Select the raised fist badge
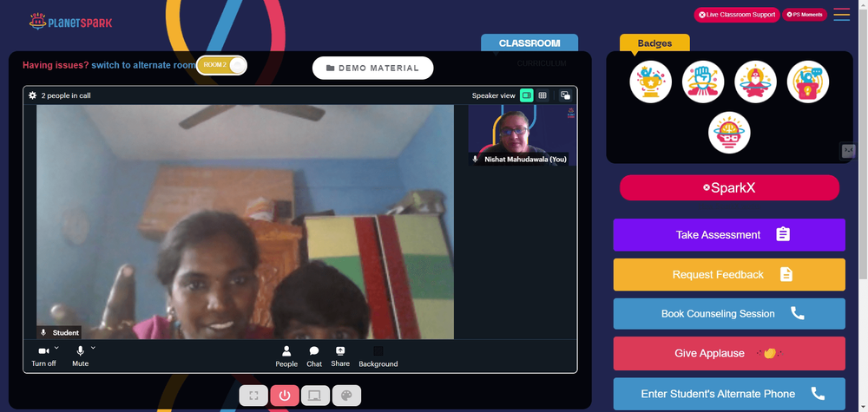This screenshot has width=868, height=412. (703, 82)
